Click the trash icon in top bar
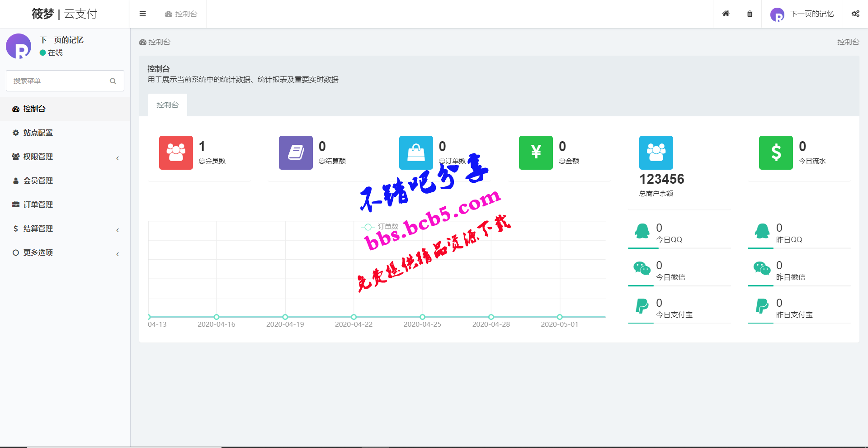 tap(750, 14)
